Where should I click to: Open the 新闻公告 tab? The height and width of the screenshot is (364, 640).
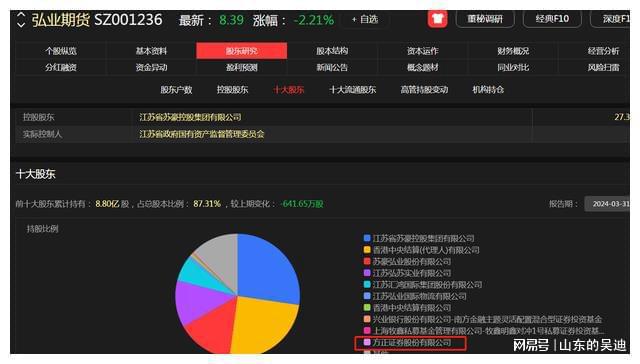(332, 67)
